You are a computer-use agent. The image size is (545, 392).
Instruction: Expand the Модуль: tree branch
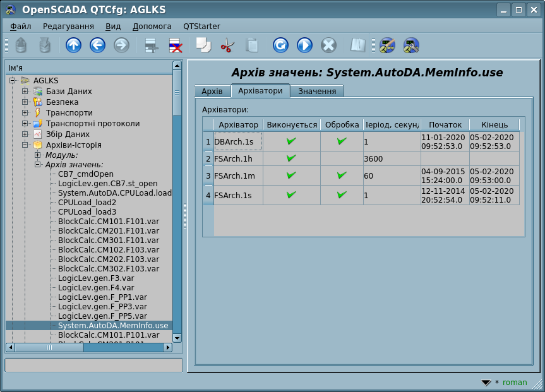coord(38,155)
